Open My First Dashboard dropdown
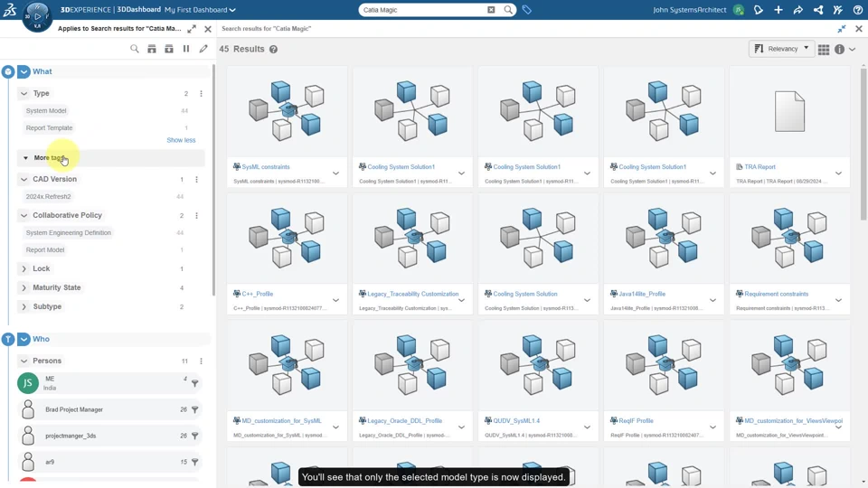This screenshot has width=868, height=488. 200,9
